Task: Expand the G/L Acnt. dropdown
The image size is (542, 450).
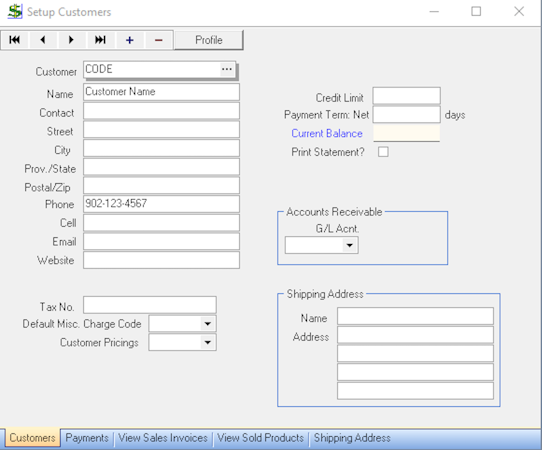Action: pos(349,245)
